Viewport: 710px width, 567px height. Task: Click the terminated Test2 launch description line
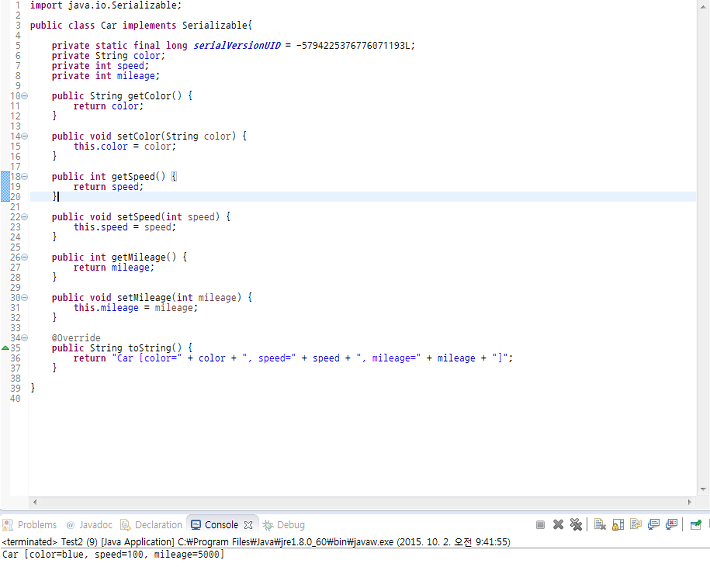point(256,542)
